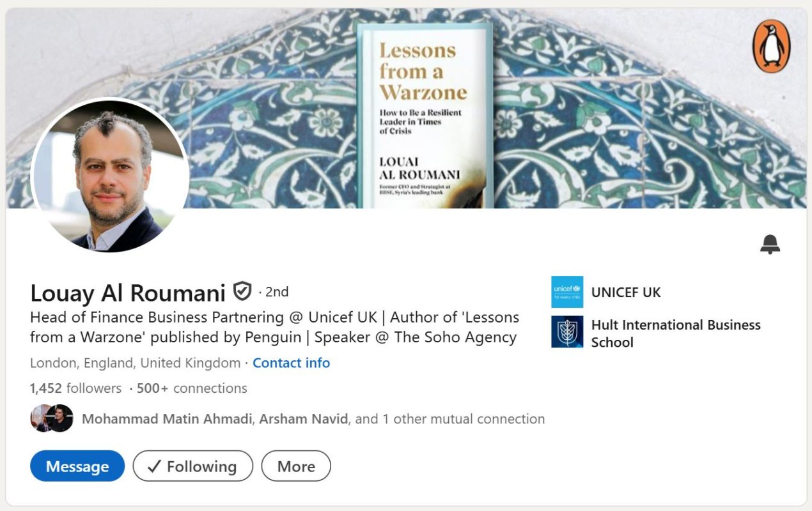Viewport: 812px width, 511px height.
Task: Click the notification bell icon
Action: click(x=770, y=244)
